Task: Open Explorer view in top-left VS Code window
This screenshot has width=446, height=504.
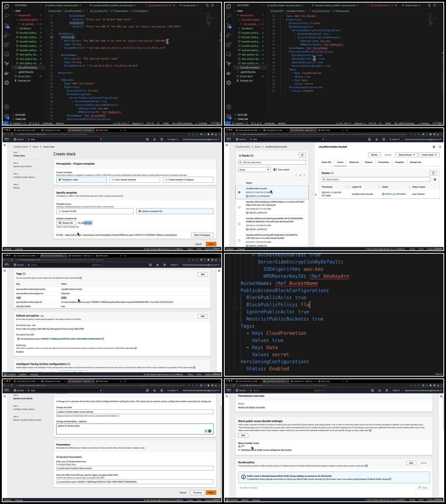Action: pyautogui.click(x=7, y=6)
